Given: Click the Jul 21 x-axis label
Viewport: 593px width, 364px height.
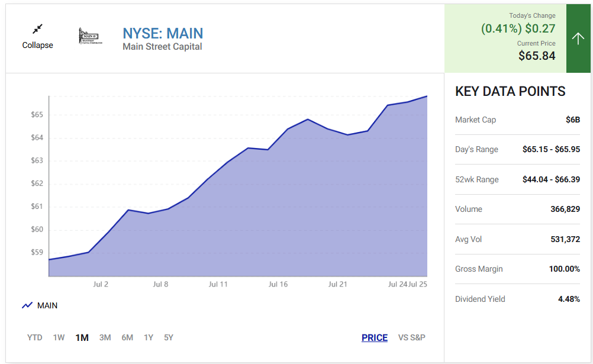Looking at the screenshot, I should pos(337,284).
